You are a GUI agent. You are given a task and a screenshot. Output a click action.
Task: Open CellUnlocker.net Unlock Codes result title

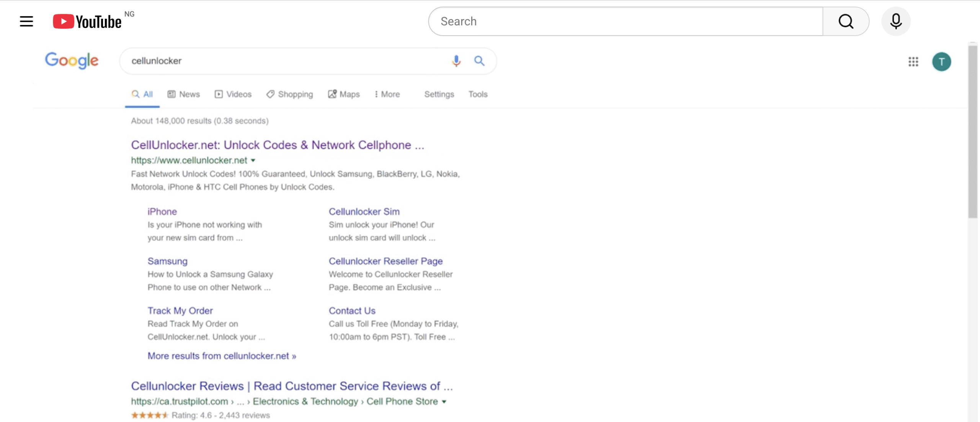[x=278, y=145]
